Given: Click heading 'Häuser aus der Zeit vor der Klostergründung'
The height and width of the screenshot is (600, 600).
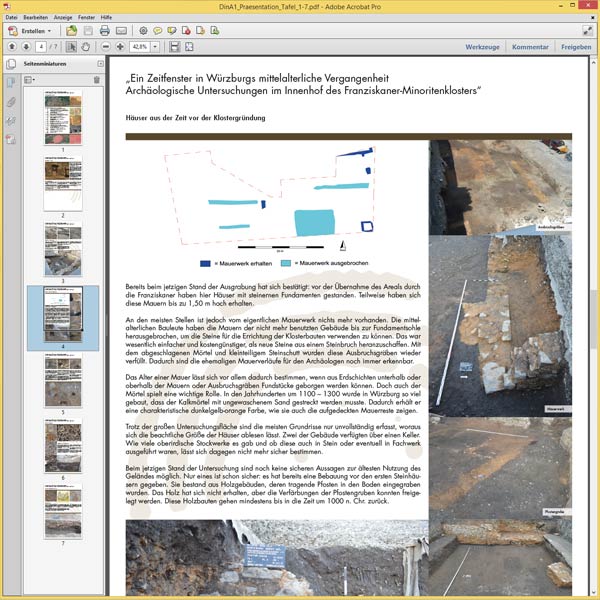Looking at the screenshot, I should 195,118.
